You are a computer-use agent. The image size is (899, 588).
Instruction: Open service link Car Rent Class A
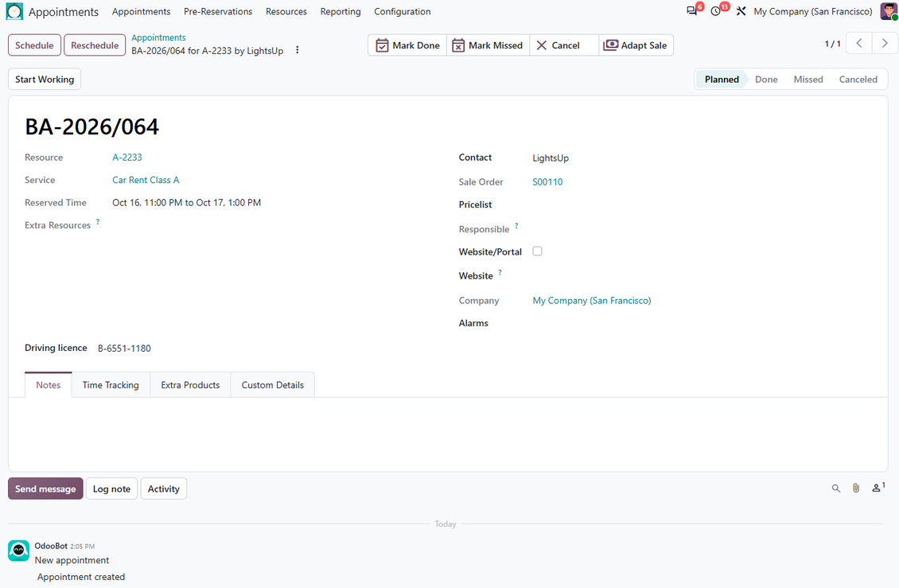(146, 180)
